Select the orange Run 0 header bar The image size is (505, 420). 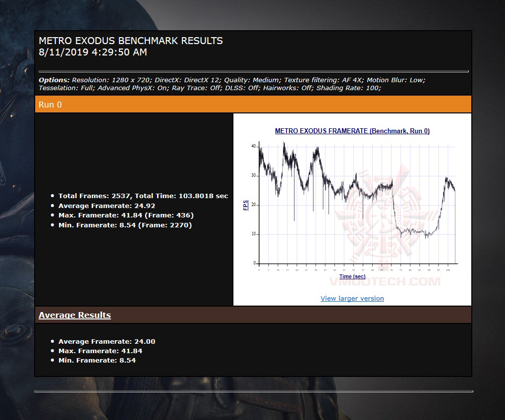point(253,105)
